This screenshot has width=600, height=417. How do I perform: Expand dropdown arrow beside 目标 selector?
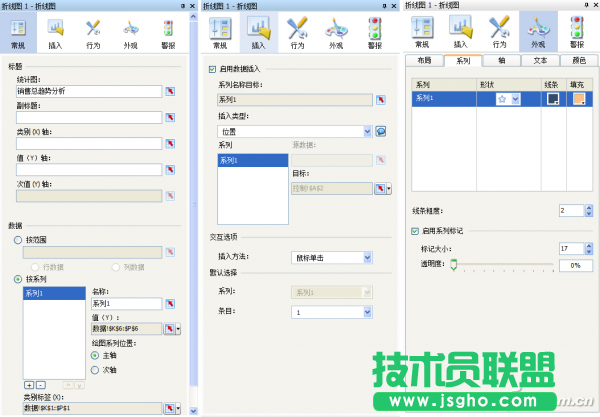click(x=389, y=189)
